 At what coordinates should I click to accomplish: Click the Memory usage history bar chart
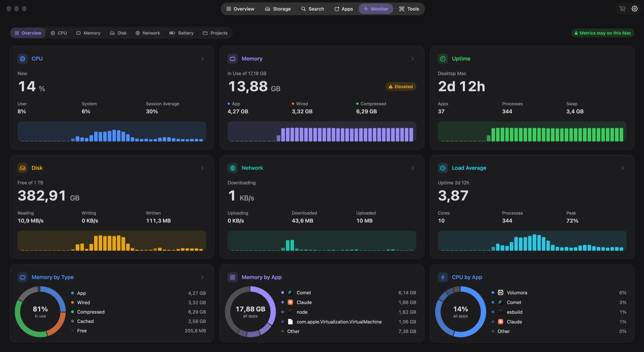[x=322, y=131]
